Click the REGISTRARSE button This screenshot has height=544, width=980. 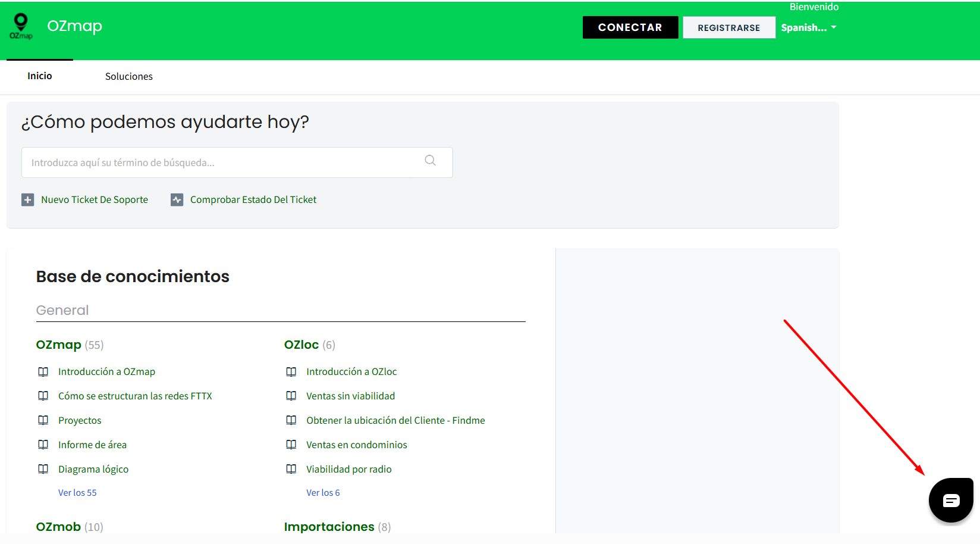pos(729,27)
